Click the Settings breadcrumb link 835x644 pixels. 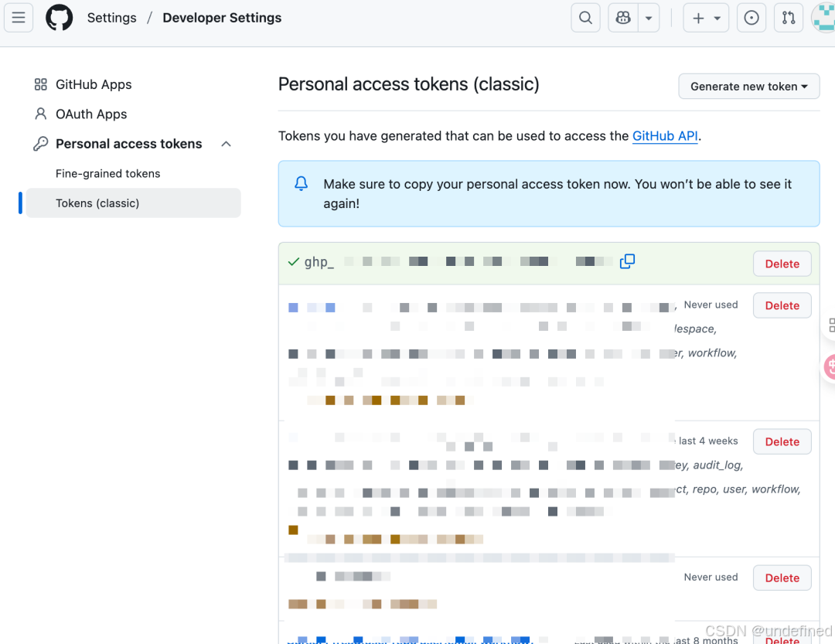pos(111,18)
